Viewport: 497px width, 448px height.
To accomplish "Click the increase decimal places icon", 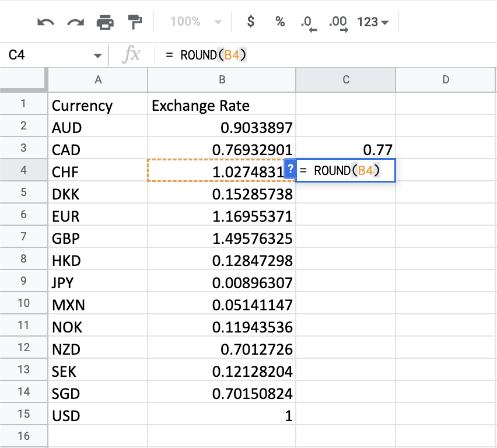I will click(x=338, y=23).
